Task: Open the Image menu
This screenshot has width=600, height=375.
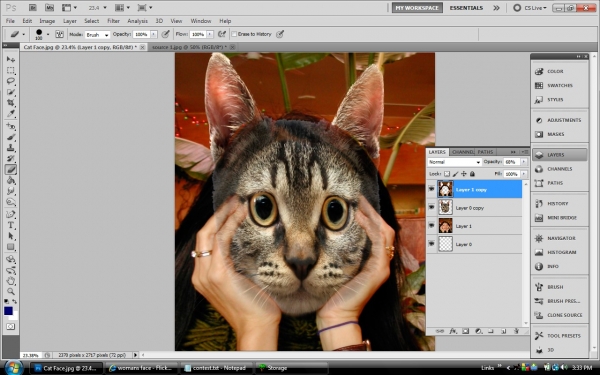Action: tap(47, 21)
